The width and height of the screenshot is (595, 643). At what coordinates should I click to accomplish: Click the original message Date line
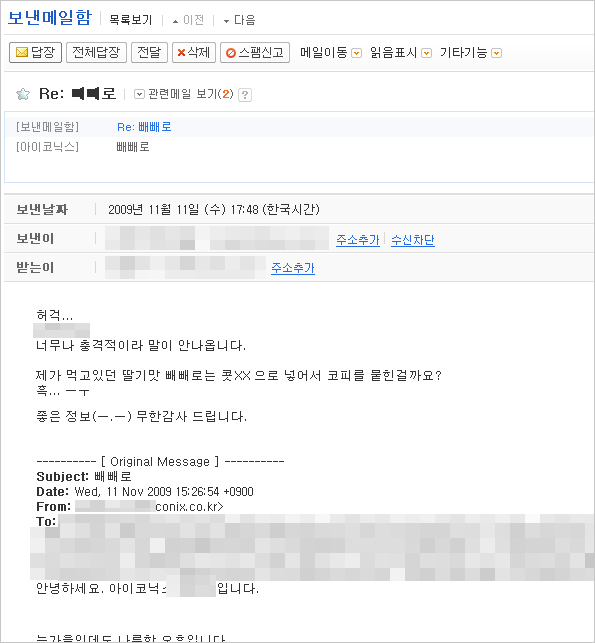click(x=145, y=492)
